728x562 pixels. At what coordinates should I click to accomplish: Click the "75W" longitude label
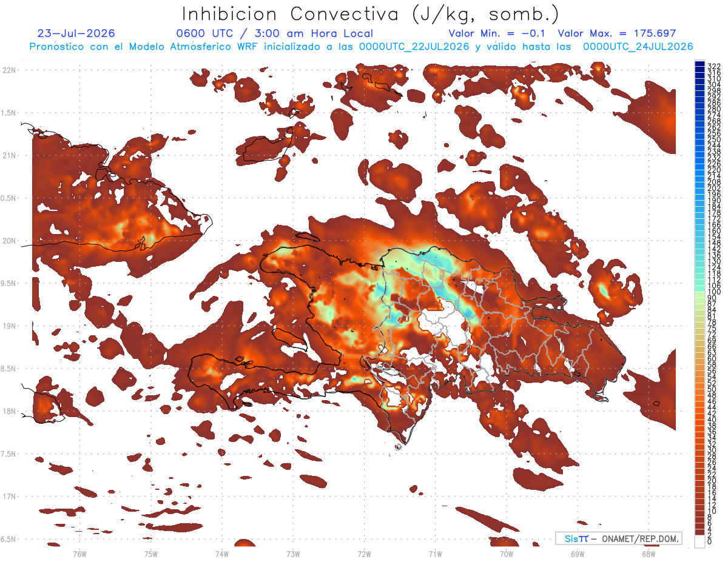click(150, 554)
